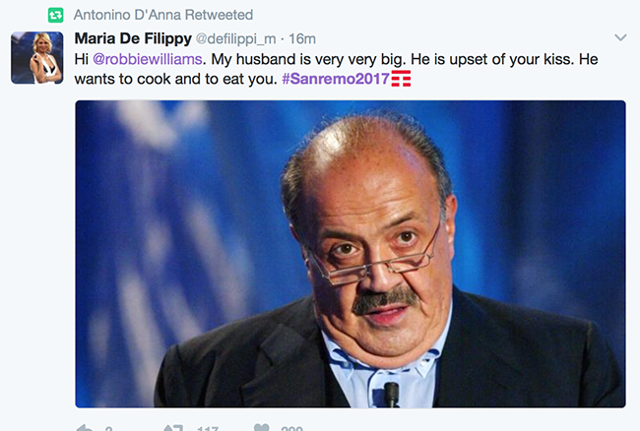The height and width of the screenshot is (431, 640).
Task: Click the retweet count number
Action: (x=207, y=428)
